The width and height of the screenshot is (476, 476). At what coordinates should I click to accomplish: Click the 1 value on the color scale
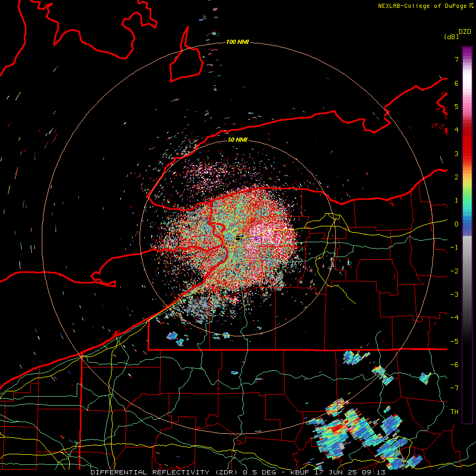pyautogui.click(x=456, y=200)
